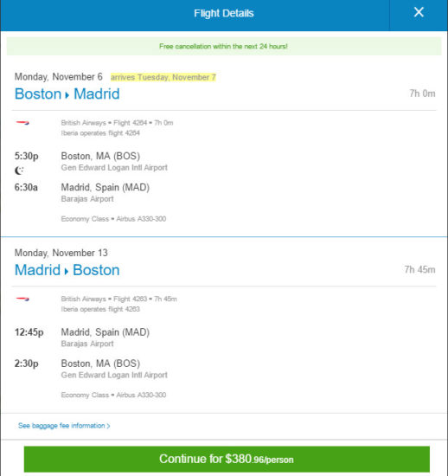Click the 12:45p Madrid departure time
The height and width of the screenshot is (476, 448).
(x=29, y=332)
